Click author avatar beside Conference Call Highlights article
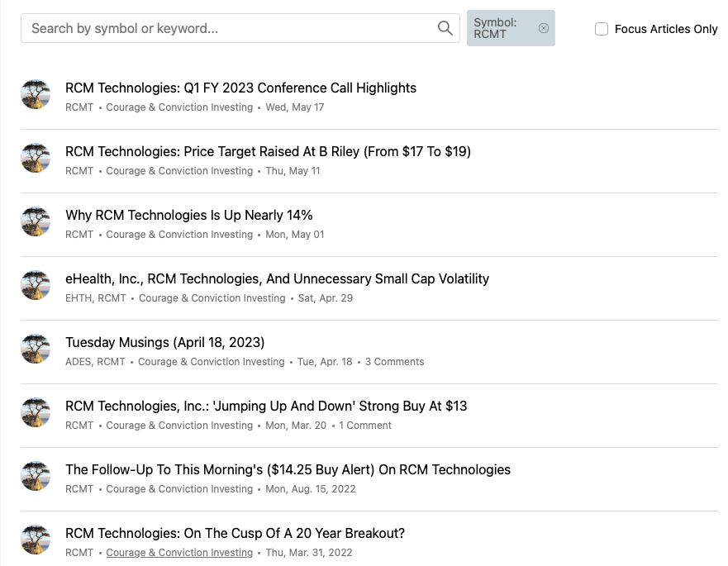728x566 pixels. click(x=36, y=95)
